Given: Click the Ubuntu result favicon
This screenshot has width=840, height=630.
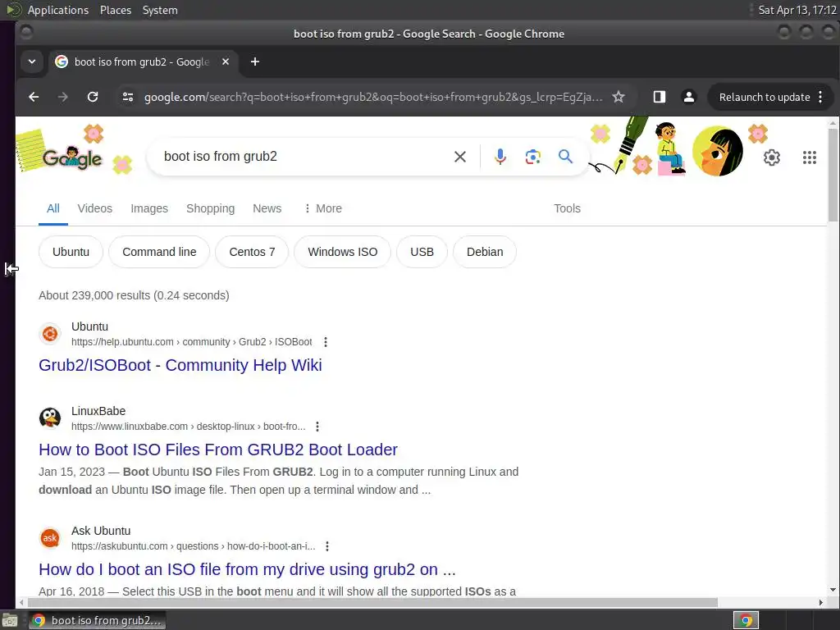Looking at the screenshot, I should 50,334.
